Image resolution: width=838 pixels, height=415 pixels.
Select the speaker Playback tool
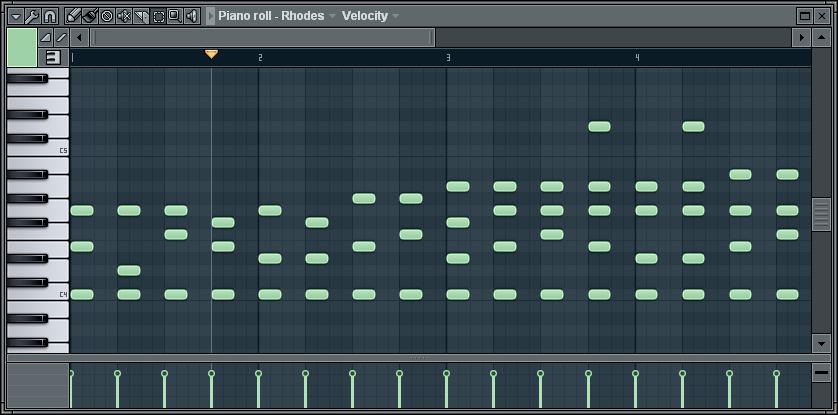[x=192, y=16]
